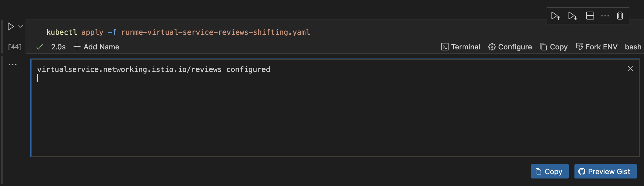Image resolution: width=644 pixels, height=186 pixels.
Task: Open more cell actions ellipsis
Action: (x=605, y=16)
